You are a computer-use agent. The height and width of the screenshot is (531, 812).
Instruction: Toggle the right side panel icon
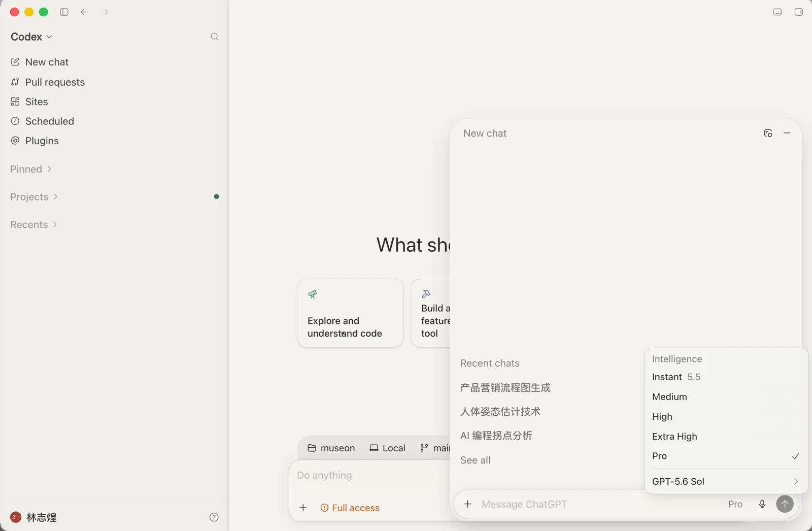(x=799, y=12)
